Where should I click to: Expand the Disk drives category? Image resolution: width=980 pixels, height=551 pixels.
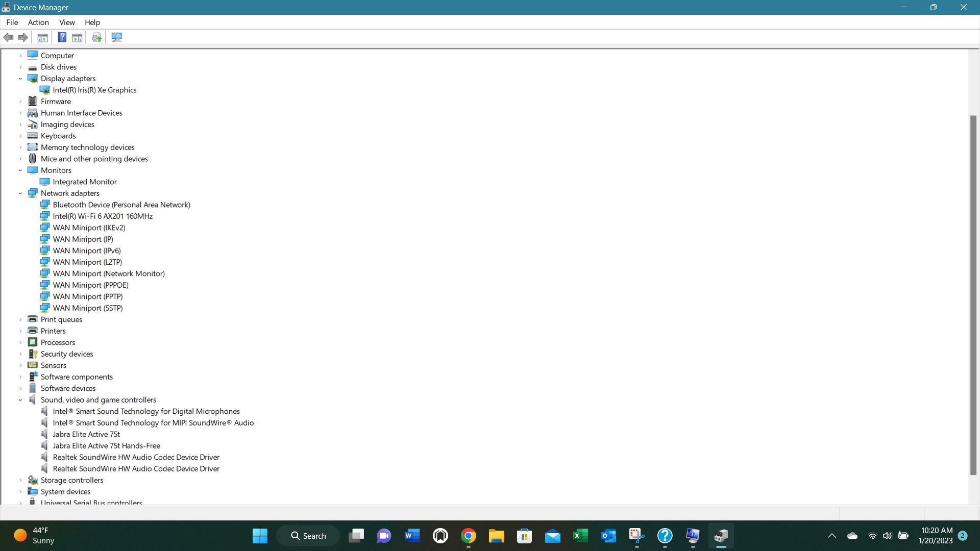[20, 67]
